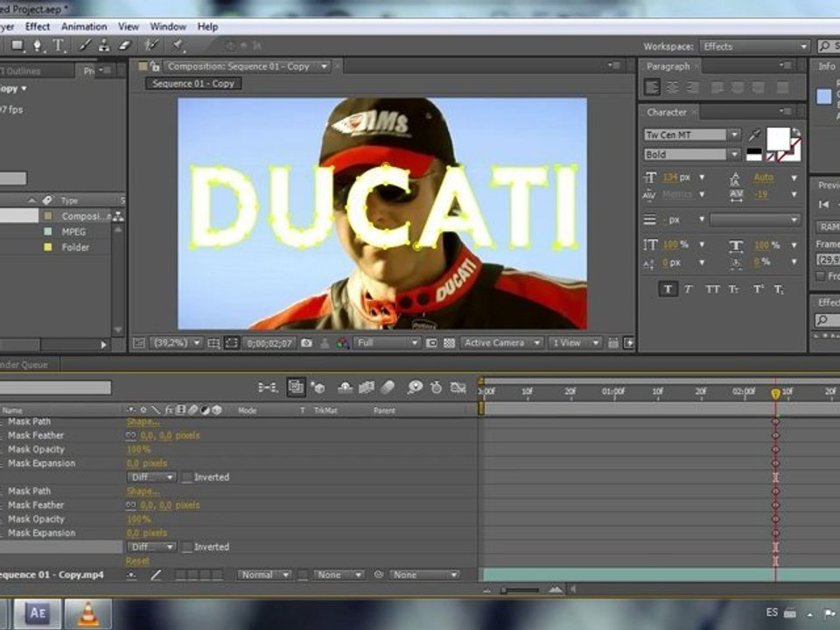The width and height of the screenshot is (840, 630).
Task: Open the 39,2% magnification dropdown
Action: pos(176,343)
